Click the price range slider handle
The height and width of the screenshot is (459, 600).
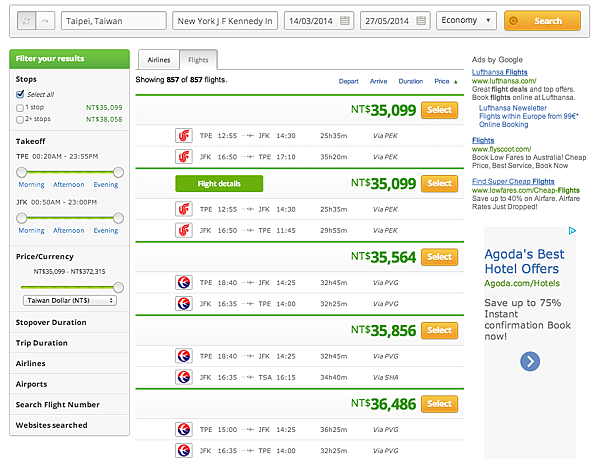[119, 287]
